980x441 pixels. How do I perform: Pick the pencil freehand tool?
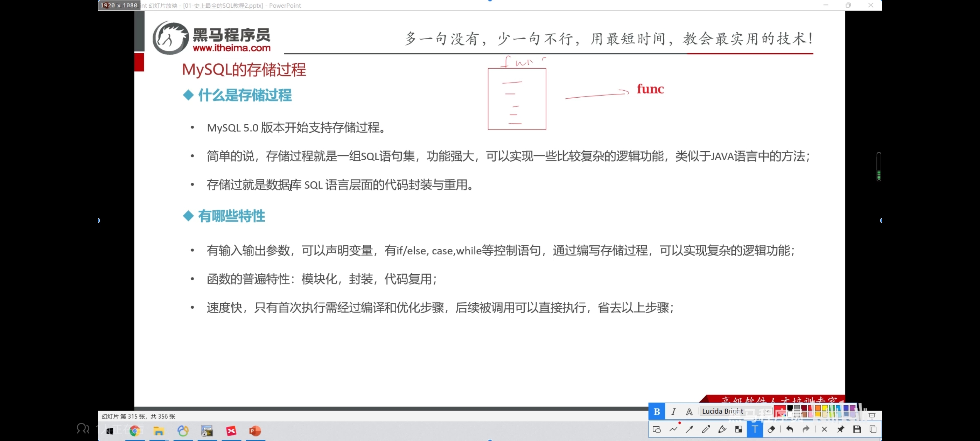(x=706, y=429)
